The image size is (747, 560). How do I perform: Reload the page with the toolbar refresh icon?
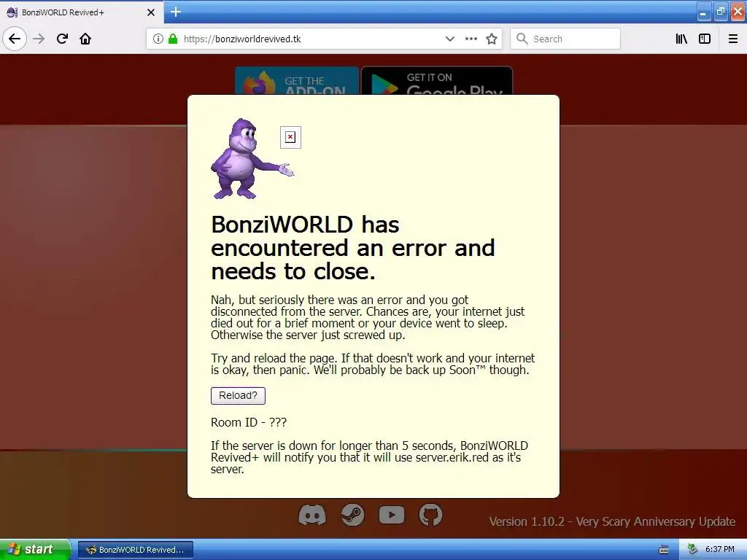(x=62, y=39)
